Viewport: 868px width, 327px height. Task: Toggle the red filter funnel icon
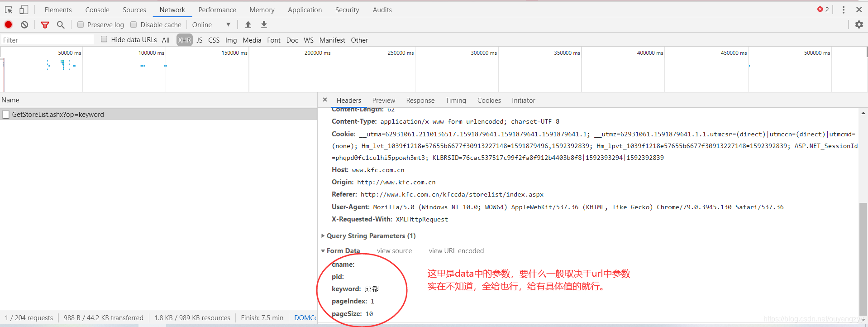click(45, 25)
